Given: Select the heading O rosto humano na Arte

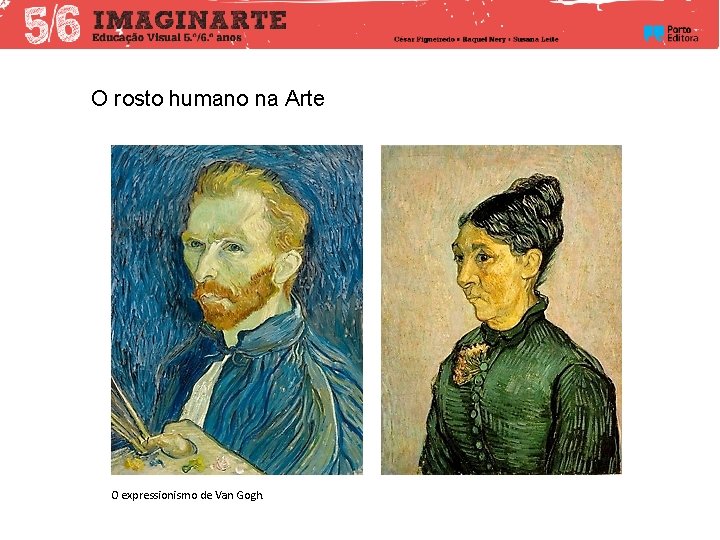Looking at the screenshot, I should point(208,98).
